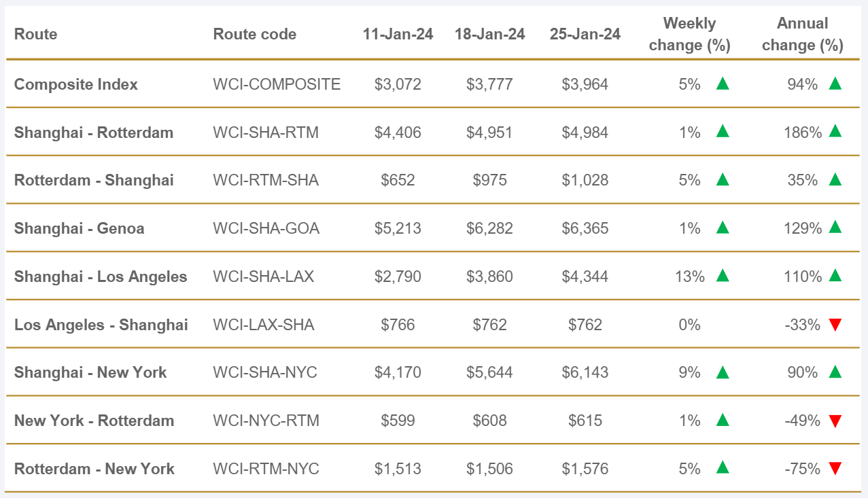Select the Shanghai - Genoa route name

tap(79, 228)
